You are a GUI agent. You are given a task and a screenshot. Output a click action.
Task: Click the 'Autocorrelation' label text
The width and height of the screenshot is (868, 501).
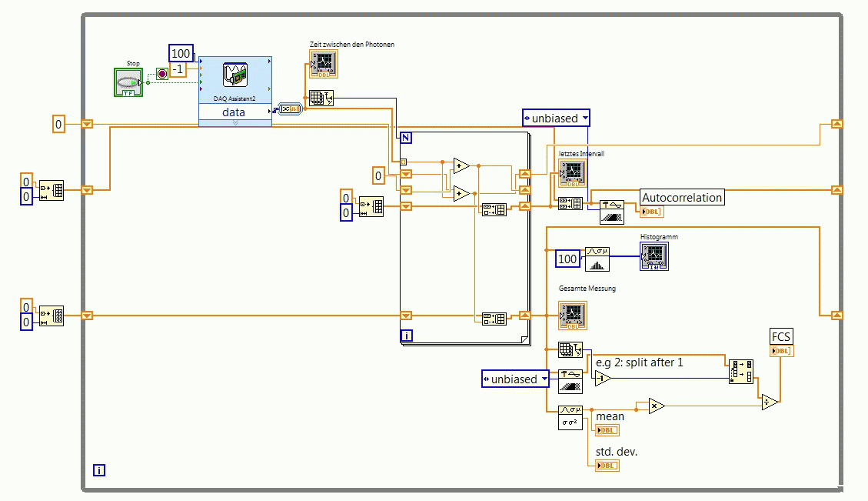point(682,197)
